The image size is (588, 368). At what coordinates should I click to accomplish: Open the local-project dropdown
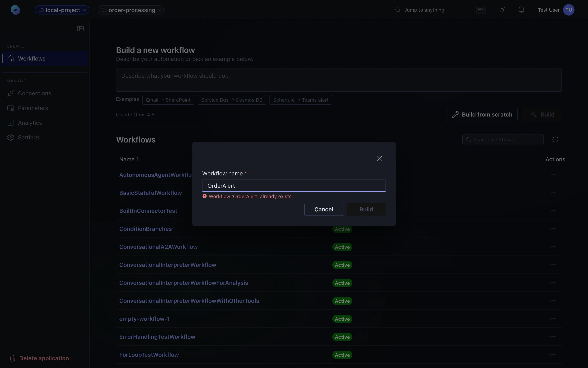pos(62,10)
